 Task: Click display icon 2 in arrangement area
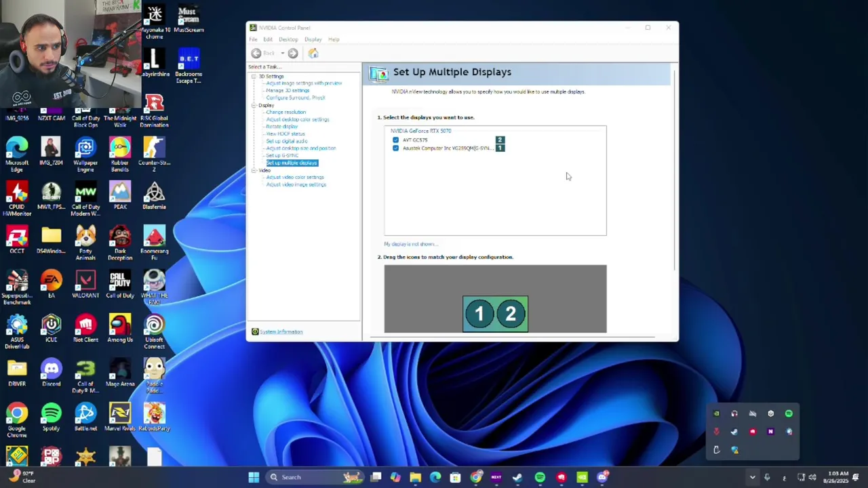click(x=511, y=314)
